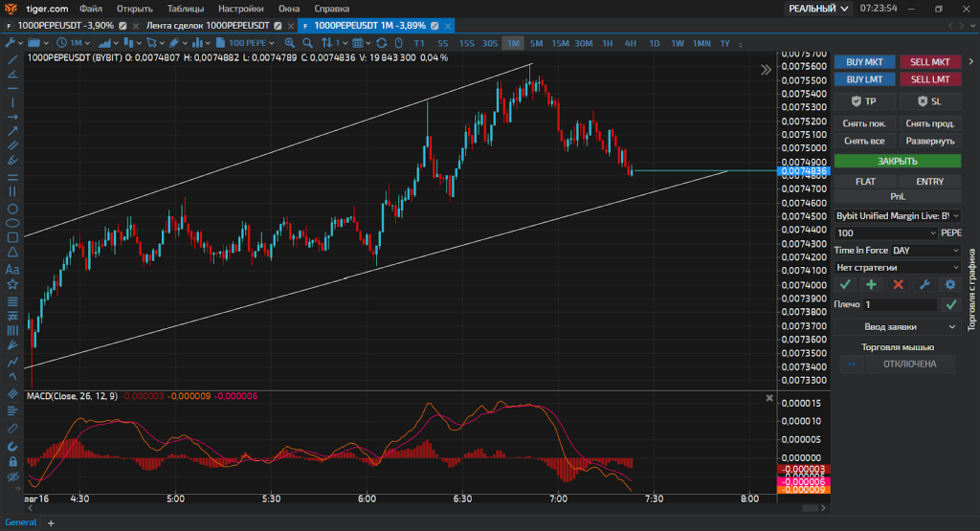Open the Time In Force DAY dropdown
The width and height of the screenshot is (980, 531).
[x=925, y=250]
